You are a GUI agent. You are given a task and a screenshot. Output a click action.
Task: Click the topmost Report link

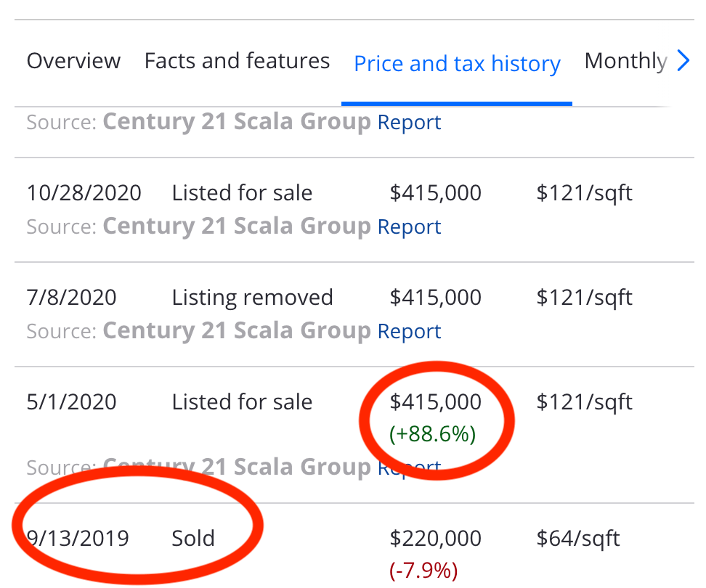[409, 123]
